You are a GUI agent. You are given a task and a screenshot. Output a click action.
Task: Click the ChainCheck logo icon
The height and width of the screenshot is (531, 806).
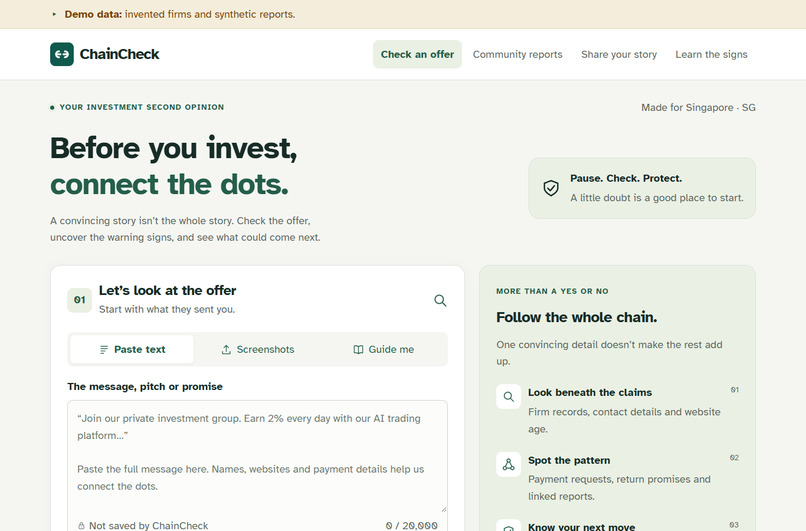62,54
